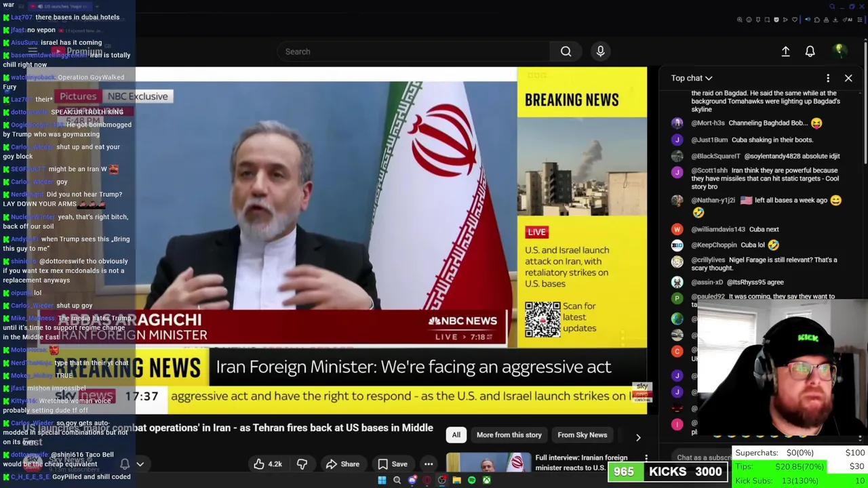Image resolution: width=868 pixels, height=488 pixels.
Task: Click the blue megaphone icon in browser toolbar
Action: pos(808,20)
